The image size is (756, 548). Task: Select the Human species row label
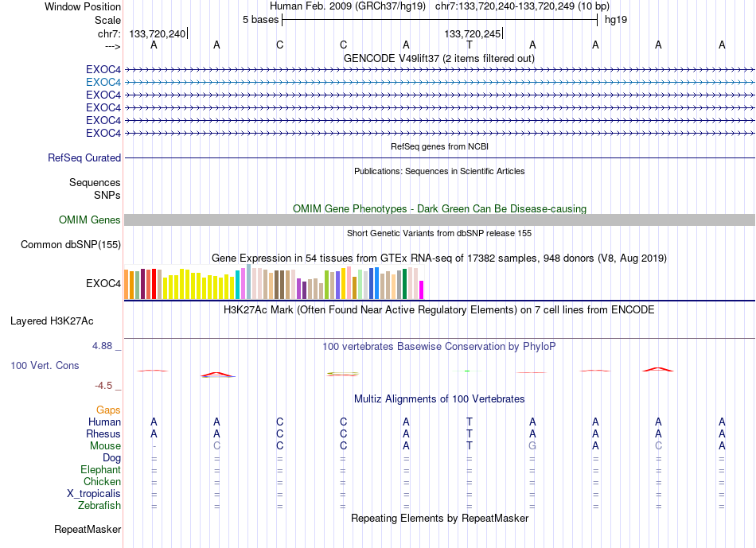pos(104,422)
